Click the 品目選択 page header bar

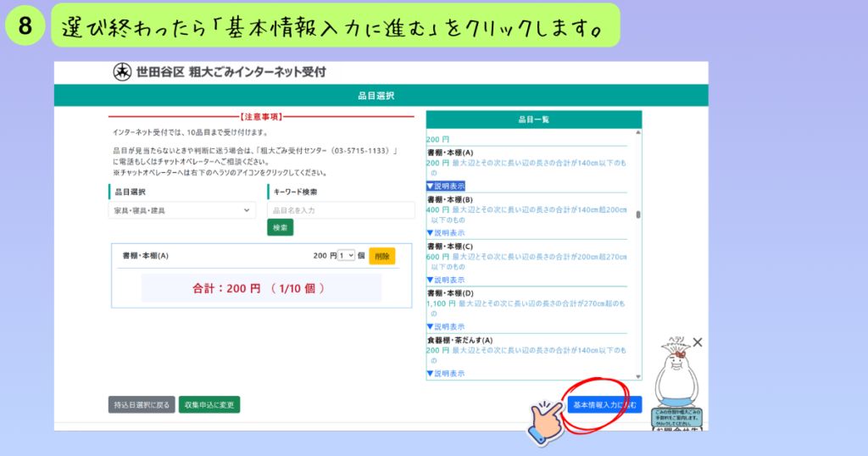(381, 96)
